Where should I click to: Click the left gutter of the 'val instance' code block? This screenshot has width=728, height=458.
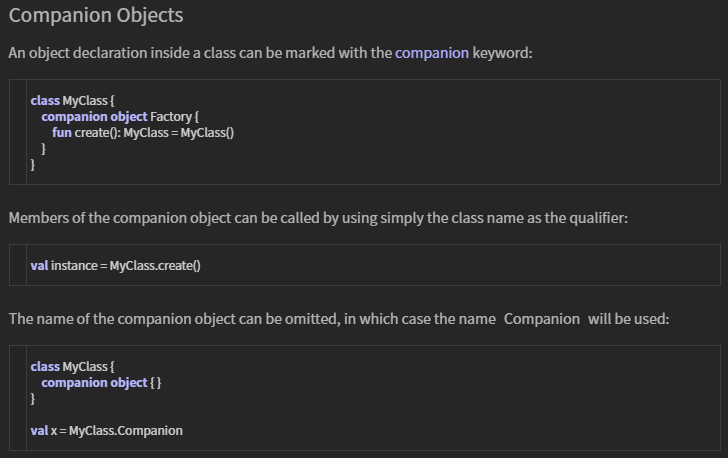(18, 265)
